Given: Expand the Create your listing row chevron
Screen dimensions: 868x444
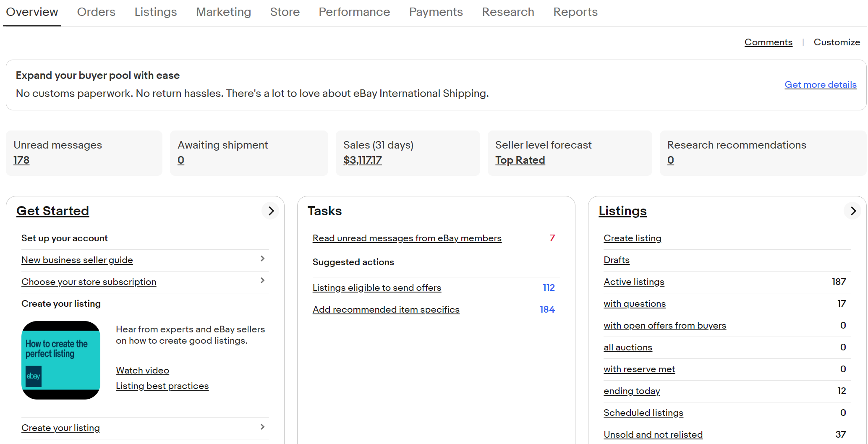Looking at the screenshot, I should click(262, 427).
